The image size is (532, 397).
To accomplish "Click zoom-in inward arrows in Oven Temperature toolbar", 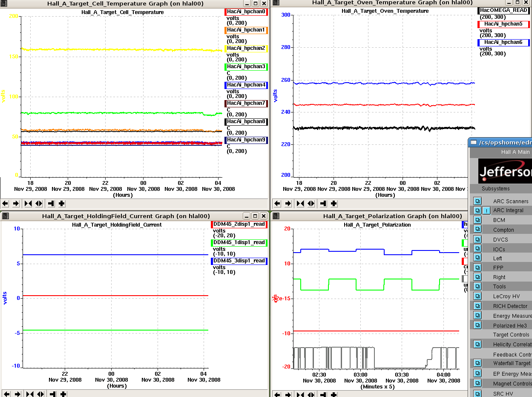I will pyautogui.click(x=300, y=204).
